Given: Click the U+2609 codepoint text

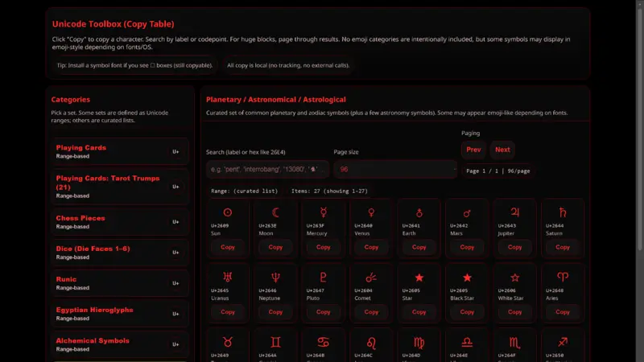Looking at the screenshot, I should (x=220, y=226).
